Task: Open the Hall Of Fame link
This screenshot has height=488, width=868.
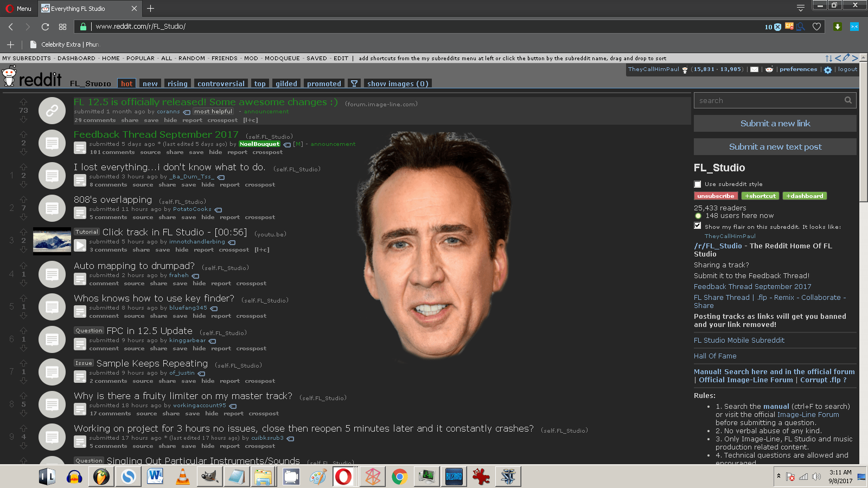Action: [715, 356]
